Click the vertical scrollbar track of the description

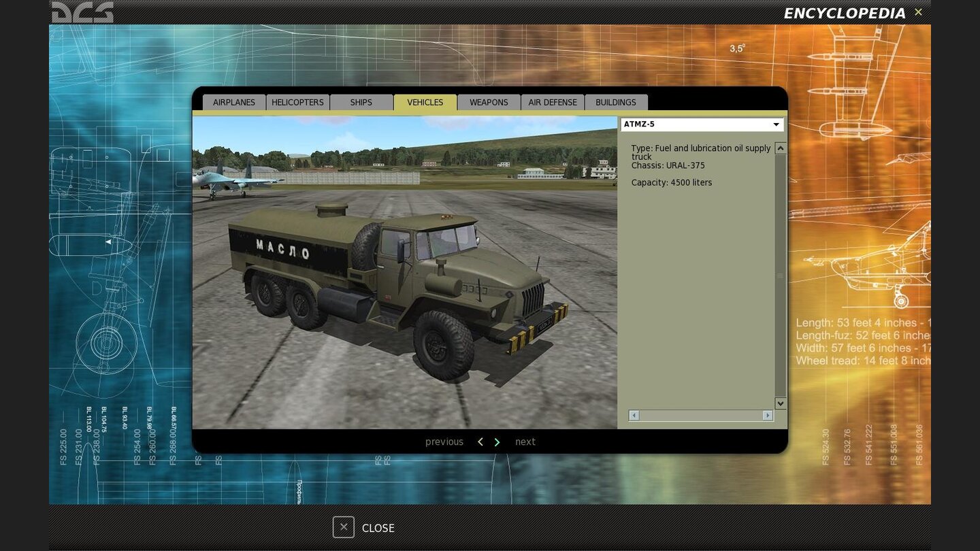click(x=781, y=275)
